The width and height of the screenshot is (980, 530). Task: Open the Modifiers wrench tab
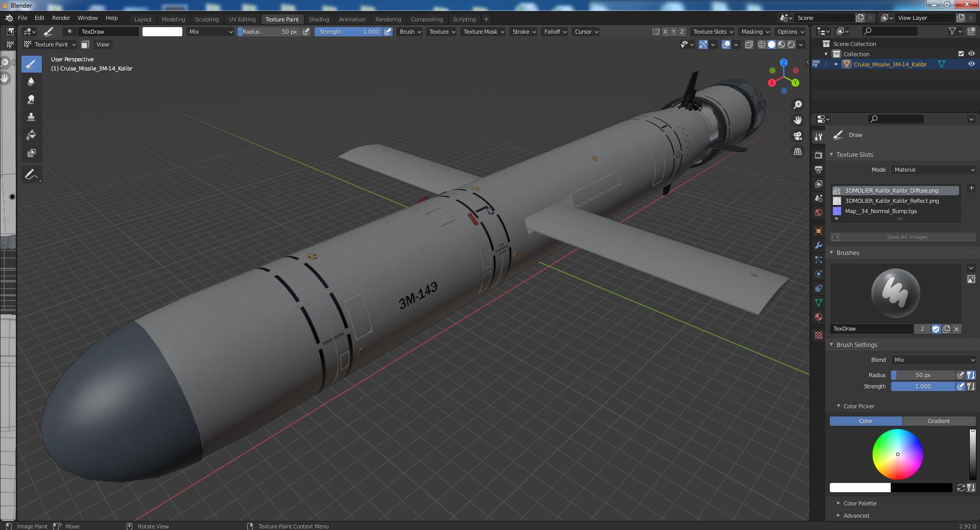(x=819, y=245)
